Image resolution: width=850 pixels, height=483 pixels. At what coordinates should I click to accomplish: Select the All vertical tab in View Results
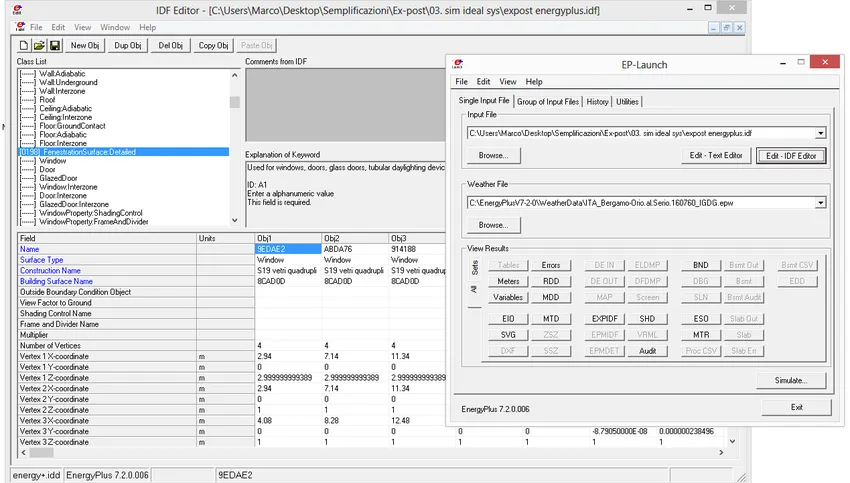click(x=474, y=289)
